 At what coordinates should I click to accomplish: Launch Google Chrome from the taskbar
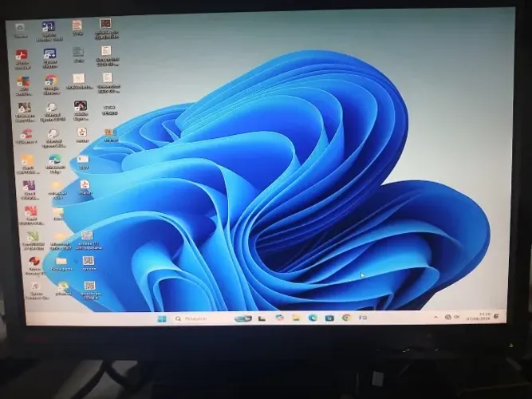346,318
